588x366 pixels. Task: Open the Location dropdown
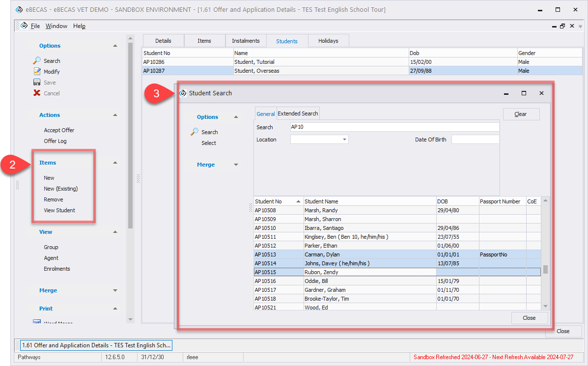pos(344,140)
